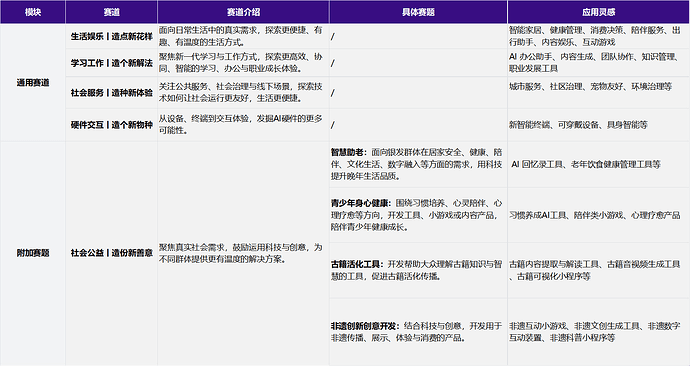This screenshot has height=366, width=690.
Task: Select the 附加赛题 module cell
Action: pos(33,253)
